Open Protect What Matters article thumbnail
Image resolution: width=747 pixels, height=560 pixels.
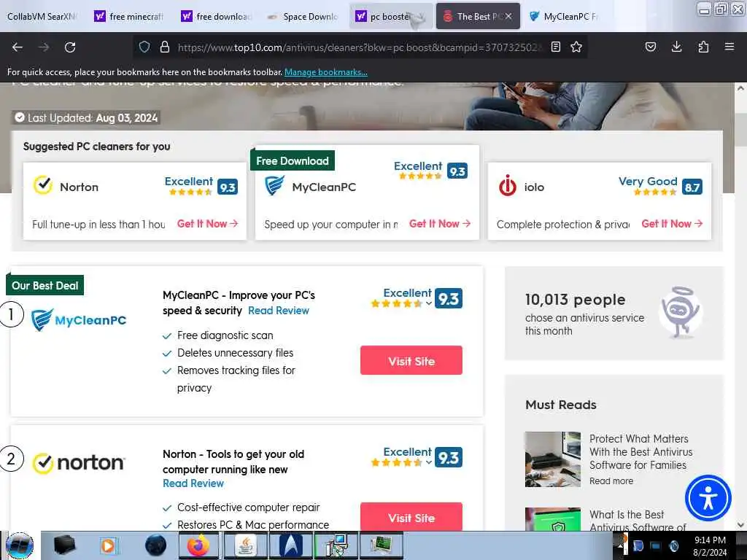coord(553,459)
